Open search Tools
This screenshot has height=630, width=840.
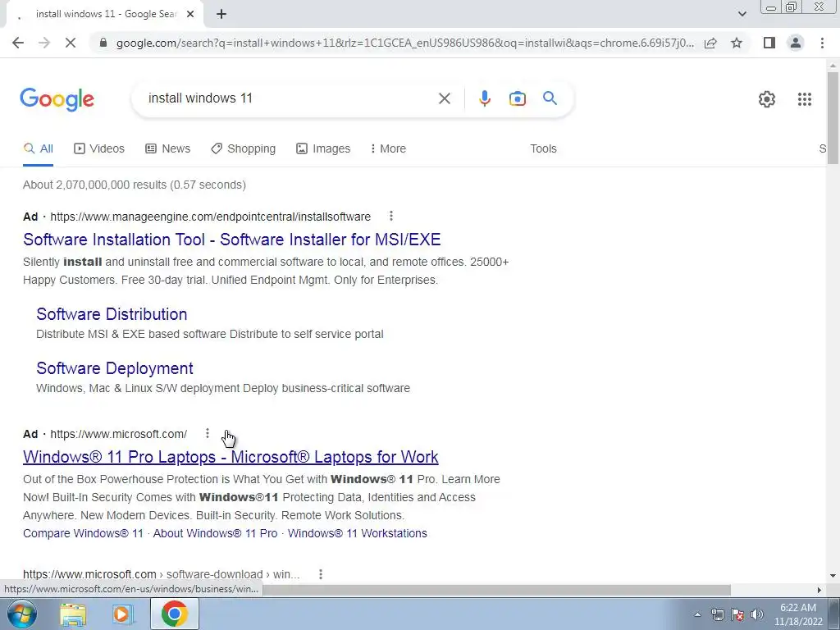pyautogui.click(x=543, y=148)
